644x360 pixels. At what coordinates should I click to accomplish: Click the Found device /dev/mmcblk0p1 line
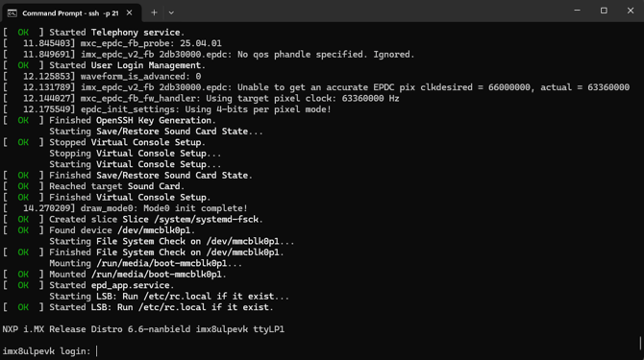point(99,230)
